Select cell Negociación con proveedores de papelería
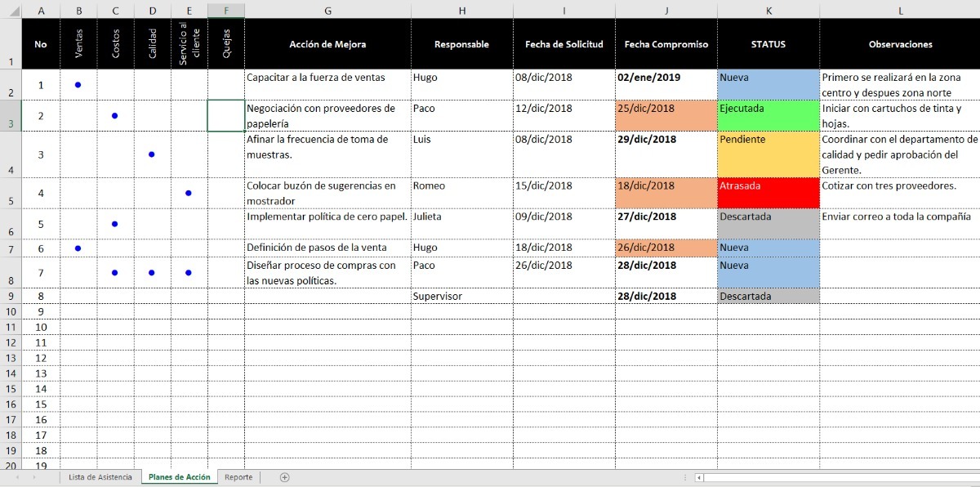Viewport: 980px width, 487px height. click(327, 116)
